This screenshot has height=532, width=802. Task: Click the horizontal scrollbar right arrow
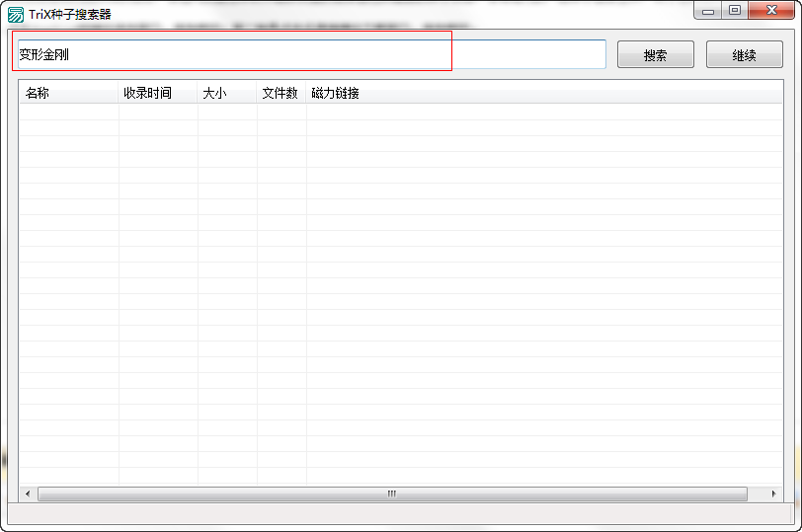click(773, 494)
